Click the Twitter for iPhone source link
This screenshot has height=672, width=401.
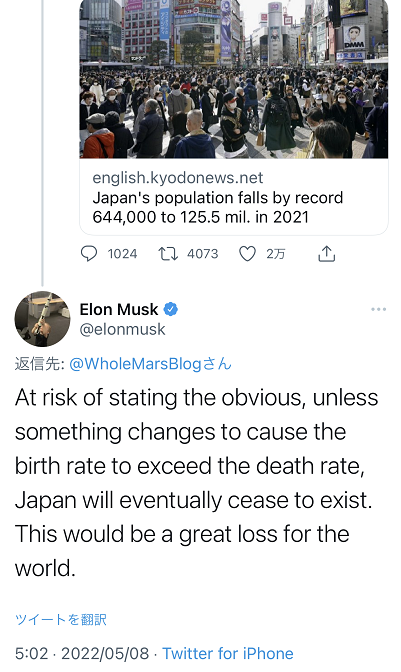228,654
